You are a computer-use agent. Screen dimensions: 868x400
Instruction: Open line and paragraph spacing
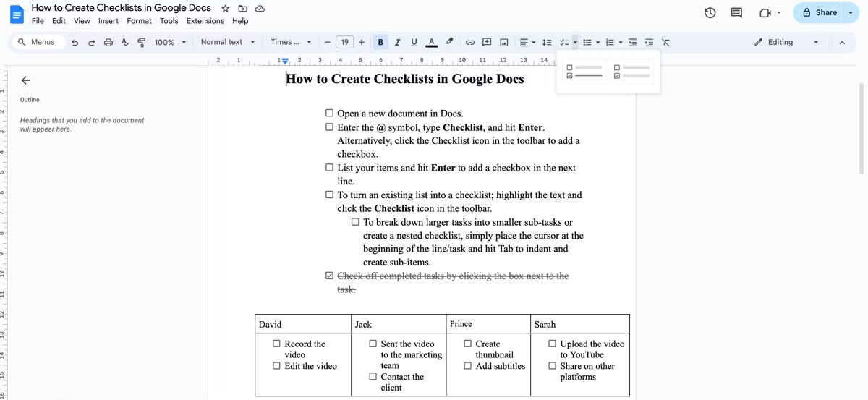(x=547, y=42)
